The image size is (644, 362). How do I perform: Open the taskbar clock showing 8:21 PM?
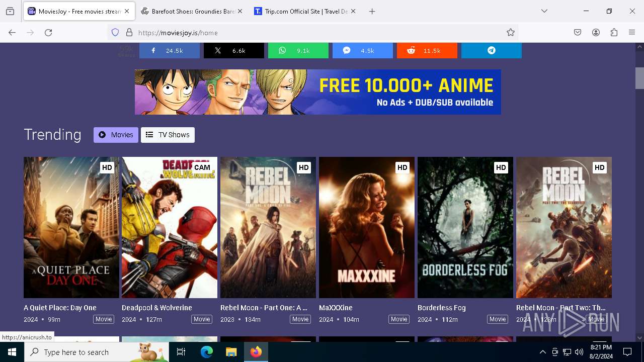click(601, 352)
